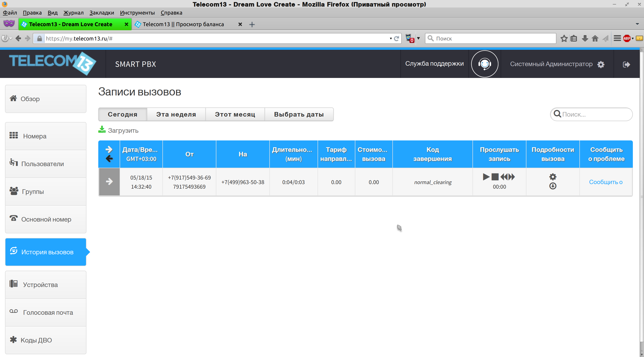The image size is (644, 357).
Task: Open admin settings gear icon
Action: pyautogui.click(x=601, y=65)
